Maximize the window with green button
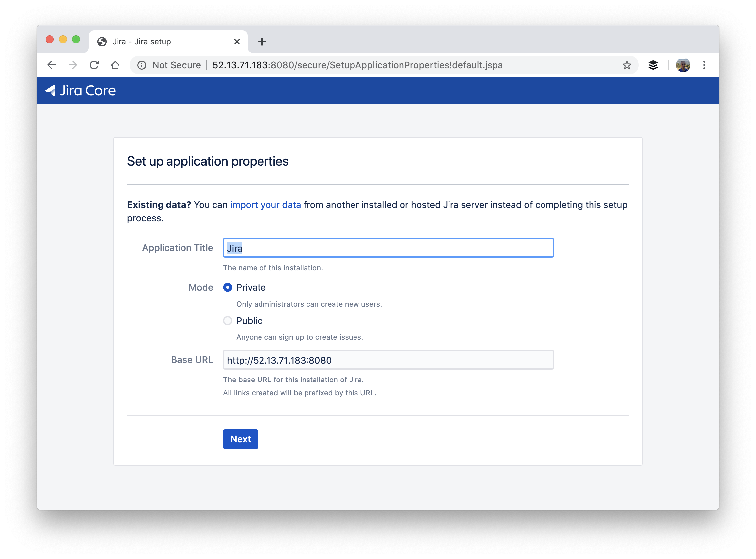756x559 pixels. point(76,40)
